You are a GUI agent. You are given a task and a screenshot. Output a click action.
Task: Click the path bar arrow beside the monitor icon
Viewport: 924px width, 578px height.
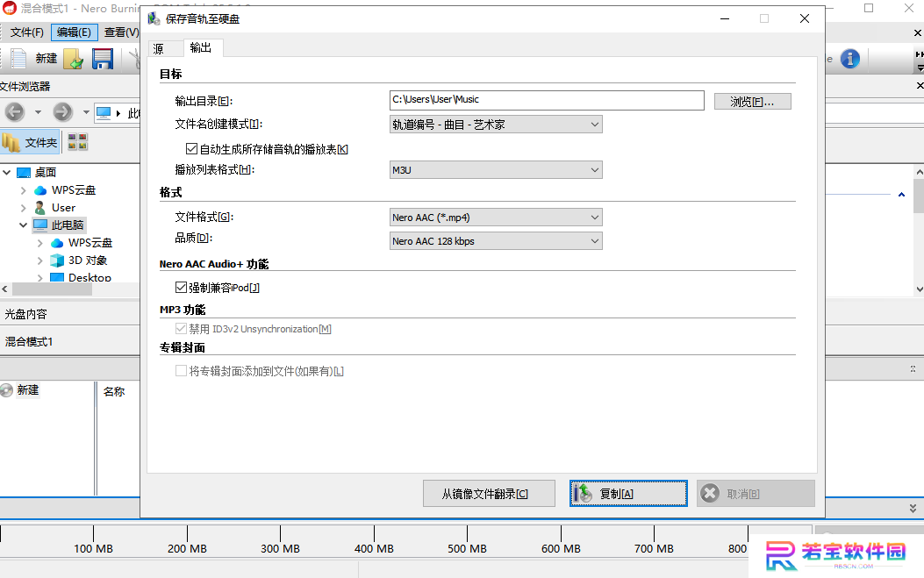(x=118, y=113)
